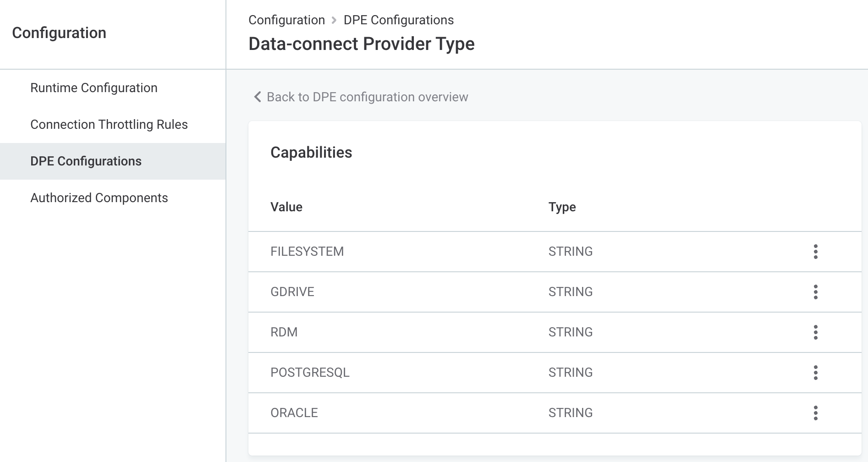Select Runtime Configuration in sidebar

[93, 88]
